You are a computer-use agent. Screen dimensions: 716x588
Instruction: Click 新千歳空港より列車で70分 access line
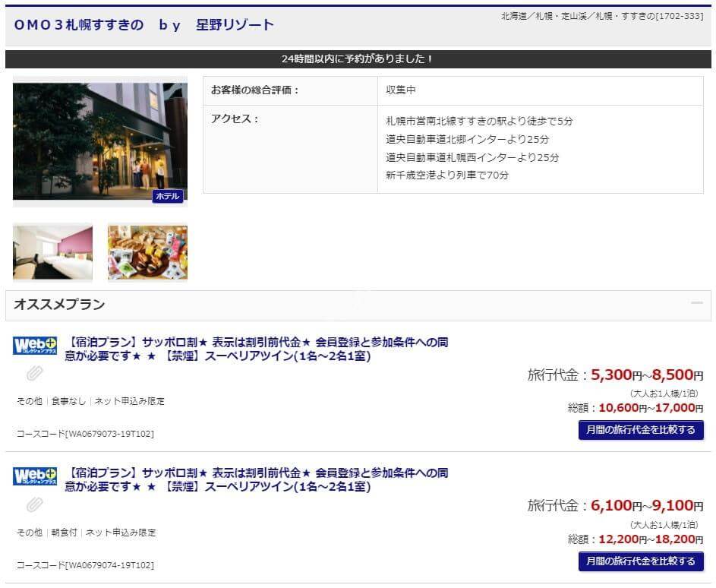coord(447,175)
